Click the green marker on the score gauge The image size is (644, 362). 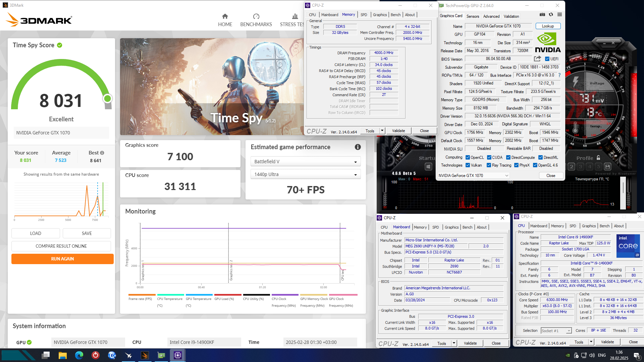[x=107, y=99]
